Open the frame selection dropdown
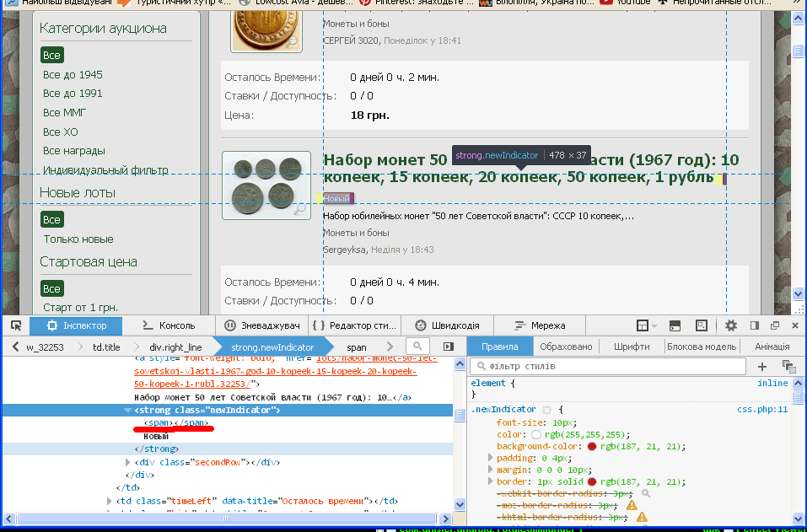The width and height of the screenshot is (807, 532). click(647, 325)
